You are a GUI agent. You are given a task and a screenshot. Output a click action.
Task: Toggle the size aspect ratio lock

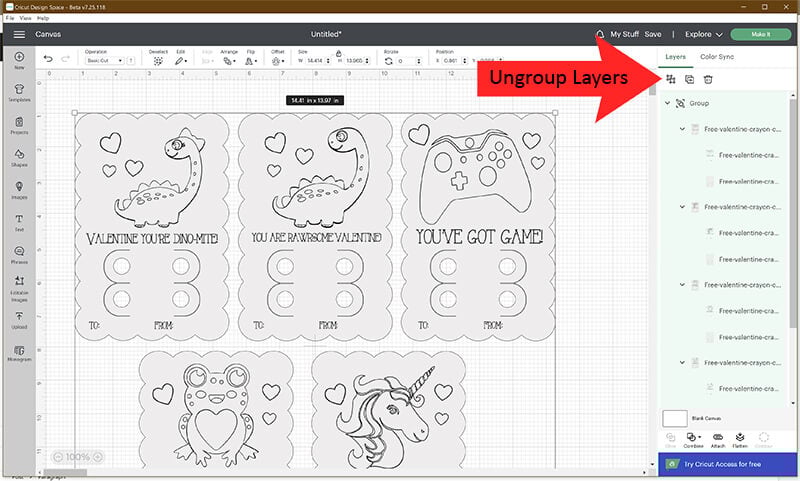coord(338,53)
